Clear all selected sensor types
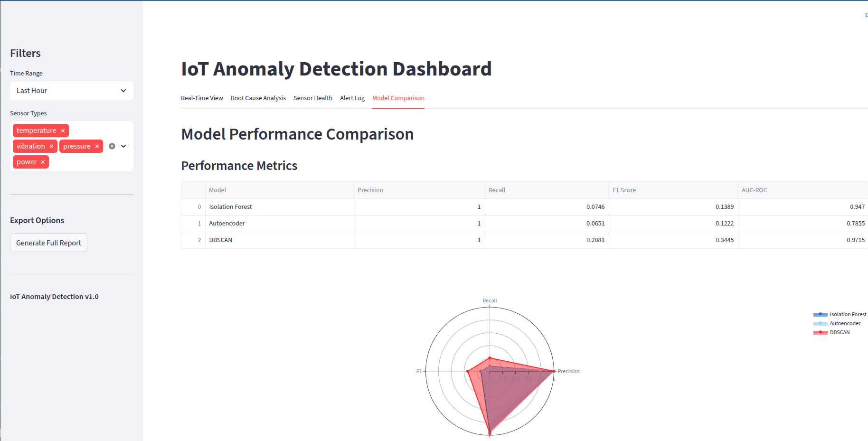This screenshot has height=441, width=868. pos(112,146)
